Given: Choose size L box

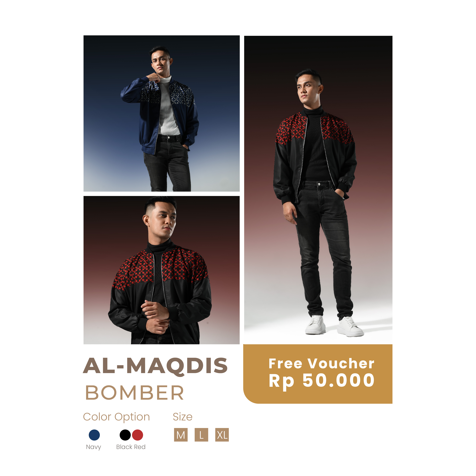Looking at the screenshot, I should 201,435.
